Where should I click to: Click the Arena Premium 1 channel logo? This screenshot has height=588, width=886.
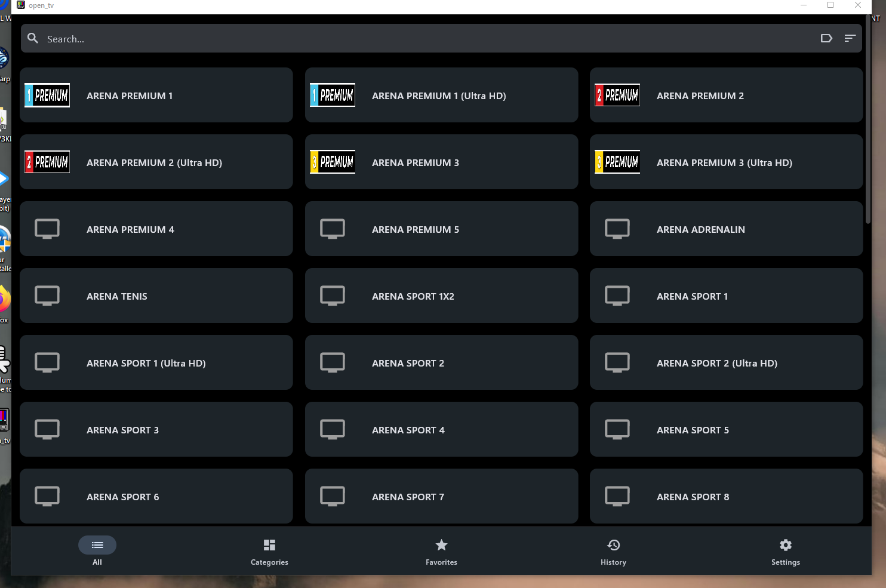click(x=47, y=96)
